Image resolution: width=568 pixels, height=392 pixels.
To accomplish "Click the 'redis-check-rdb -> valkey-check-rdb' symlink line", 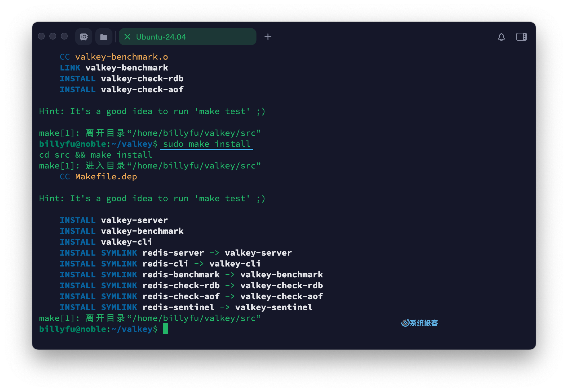I will pos(191,285).
